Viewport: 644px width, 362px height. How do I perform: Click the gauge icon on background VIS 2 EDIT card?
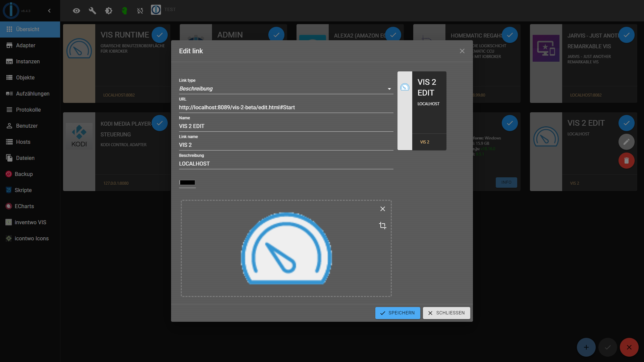coord(546,137)
